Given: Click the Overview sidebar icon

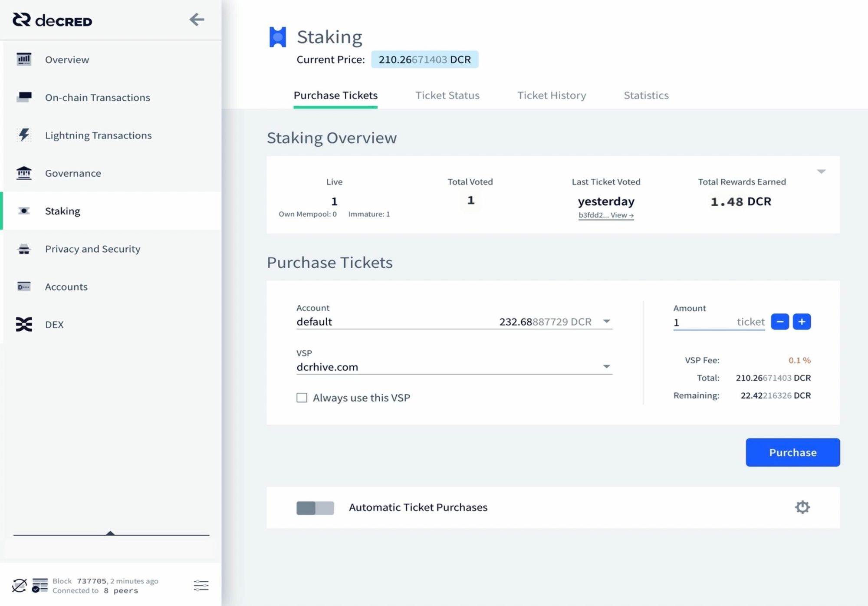Looking at the screenshot, I should tap(24, 59).
